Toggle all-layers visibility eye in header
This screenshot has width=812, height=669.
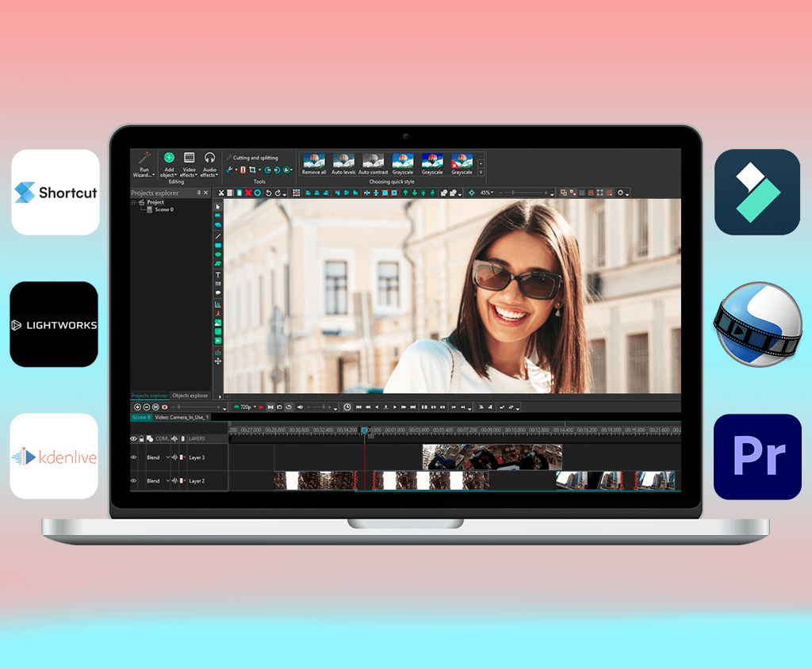tap(133, 438)
